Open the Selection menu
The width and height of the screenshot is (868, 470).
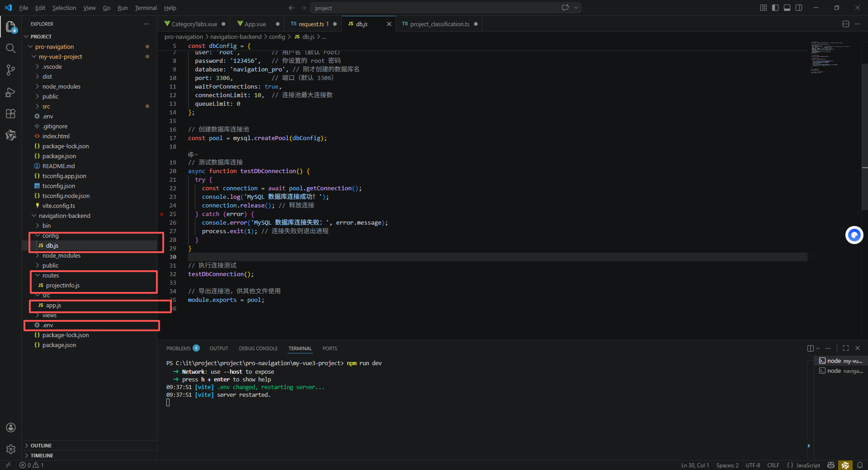point(64,8)
